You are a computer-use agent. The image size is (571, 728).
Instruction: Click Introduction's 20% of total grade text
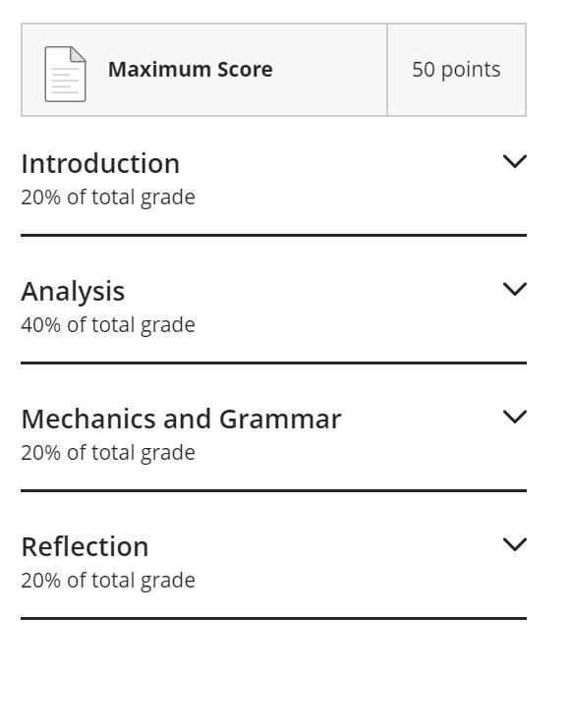point(108,197)
